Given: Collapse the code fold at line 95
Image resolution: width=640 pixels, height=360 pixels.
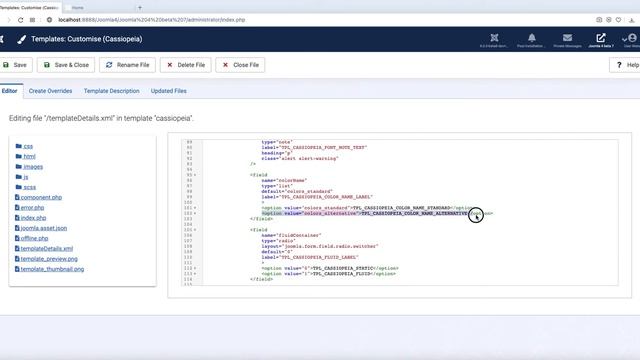Looking at the screenshot, I should tap(195, 175).
